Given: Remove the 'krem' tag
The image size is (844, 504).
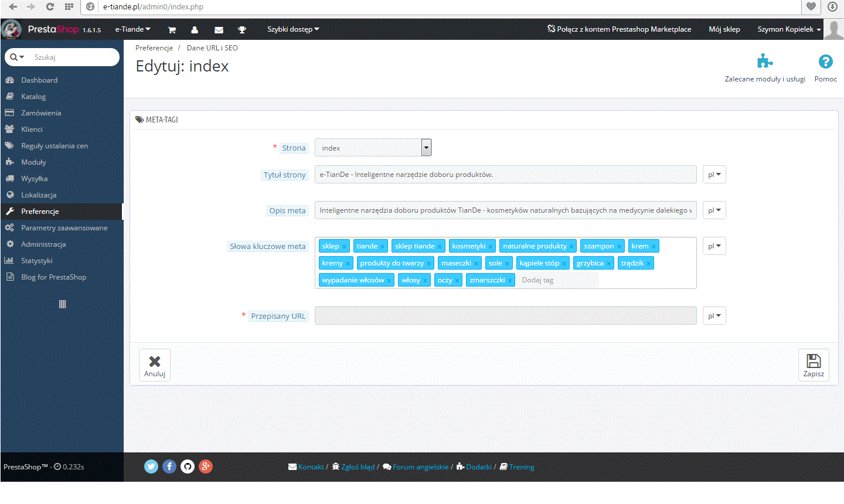Looking at the screenshot, I should [654, 247].
